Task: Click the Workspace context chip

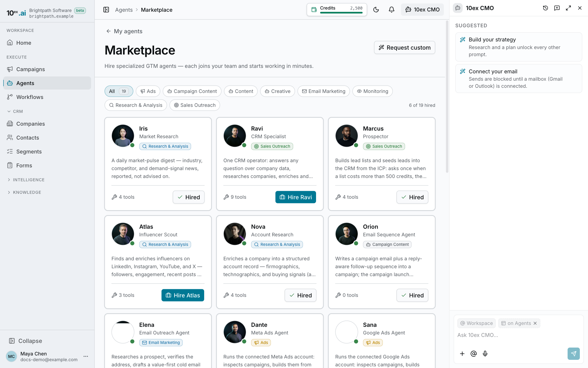Action: click(476, 323)
